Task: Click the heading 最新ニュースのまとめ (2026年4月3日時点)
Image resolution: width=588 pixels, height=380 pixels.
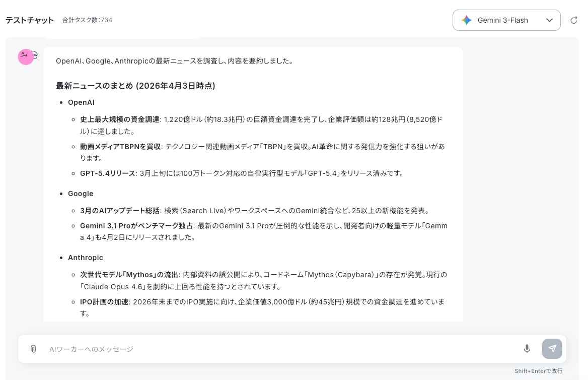Action: point(135,86)
